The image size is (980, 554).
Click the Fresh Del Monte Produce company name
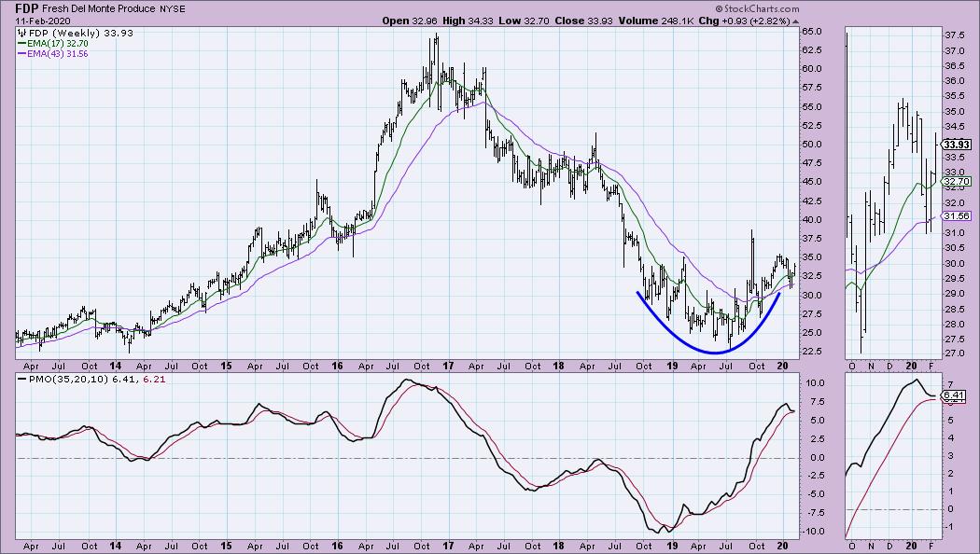(99, 9)
